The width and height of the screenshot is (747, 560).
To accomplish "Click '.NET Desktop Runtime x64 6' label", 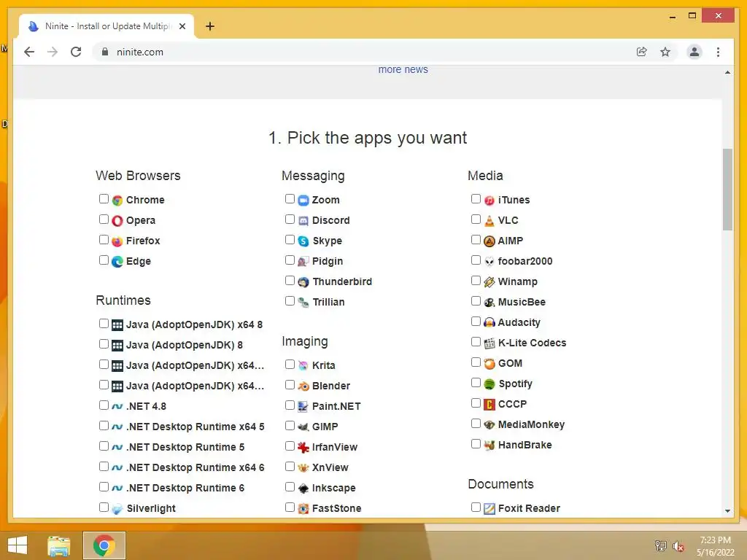I will (196, 467).
